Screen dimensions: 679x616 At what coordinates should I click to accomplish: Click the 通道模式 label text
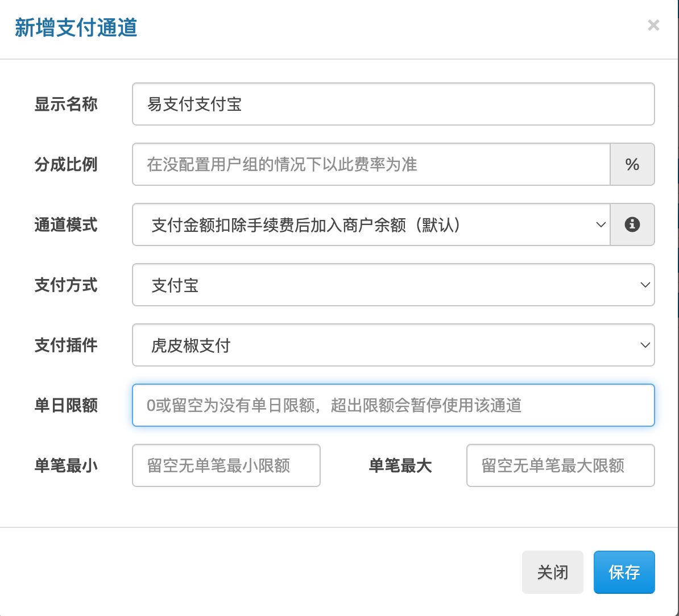(66, 224)
